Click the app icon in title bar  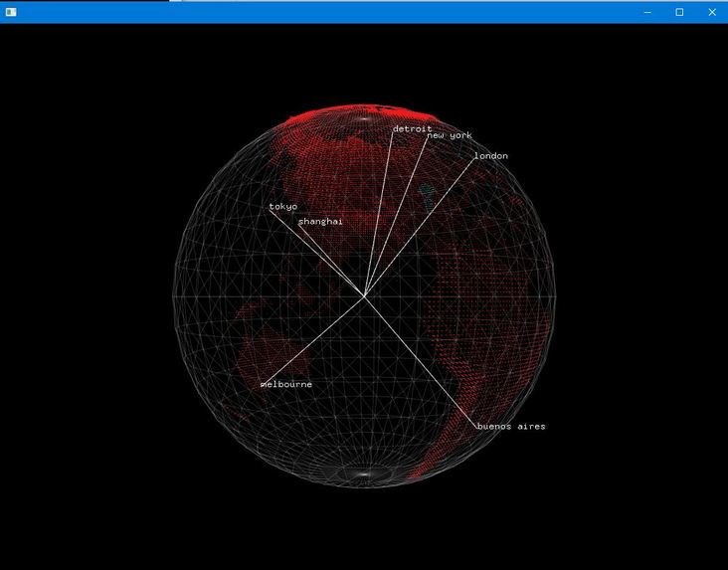(11, 12)
